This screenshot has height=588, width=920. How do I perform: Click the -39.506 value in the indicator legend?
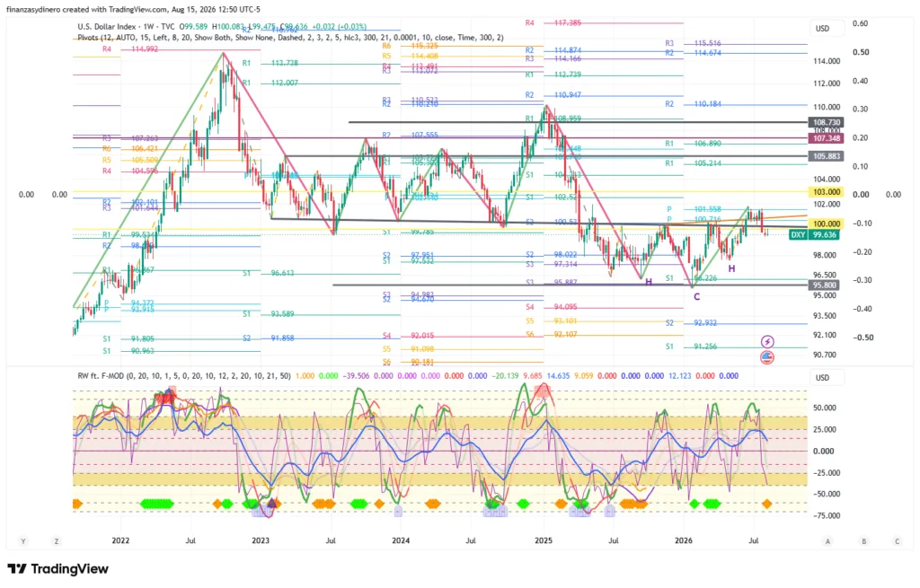click(358, 376)
